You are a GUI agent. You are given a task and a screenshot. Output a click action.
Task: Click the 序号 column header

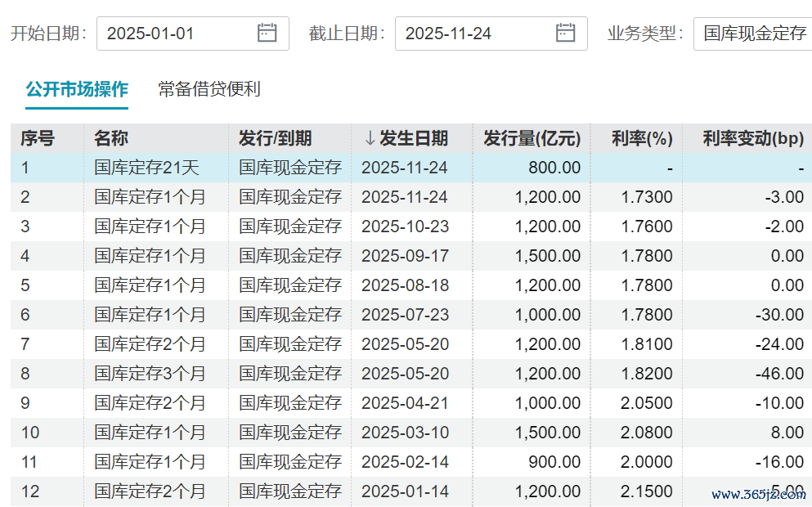point(38,138)
